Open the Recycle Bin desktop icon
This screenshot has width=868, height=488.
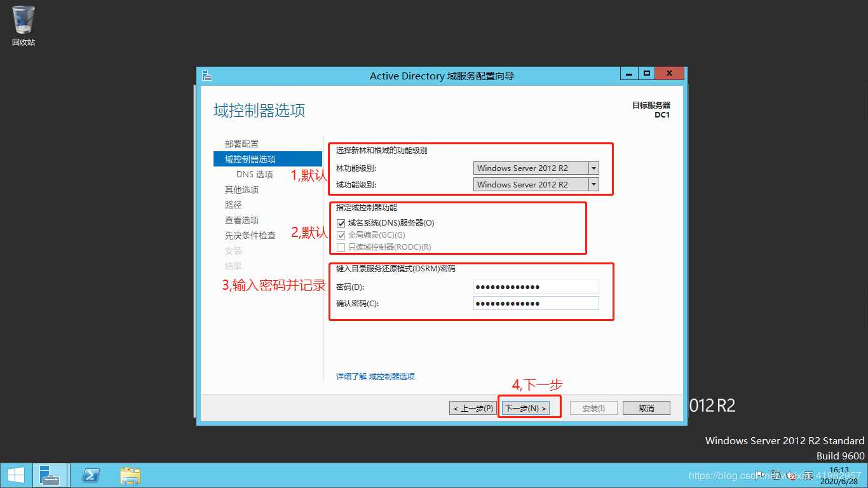pyautogui.click(x=24, y=25)
